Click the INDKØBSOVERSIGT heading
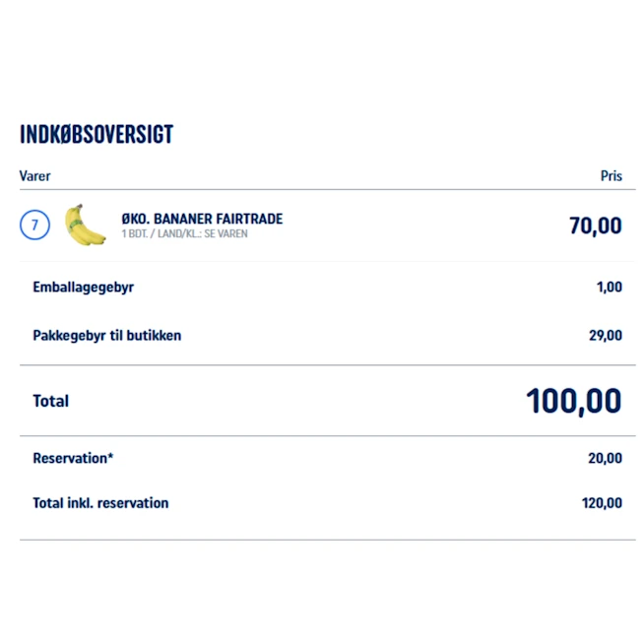 [97, 135]
